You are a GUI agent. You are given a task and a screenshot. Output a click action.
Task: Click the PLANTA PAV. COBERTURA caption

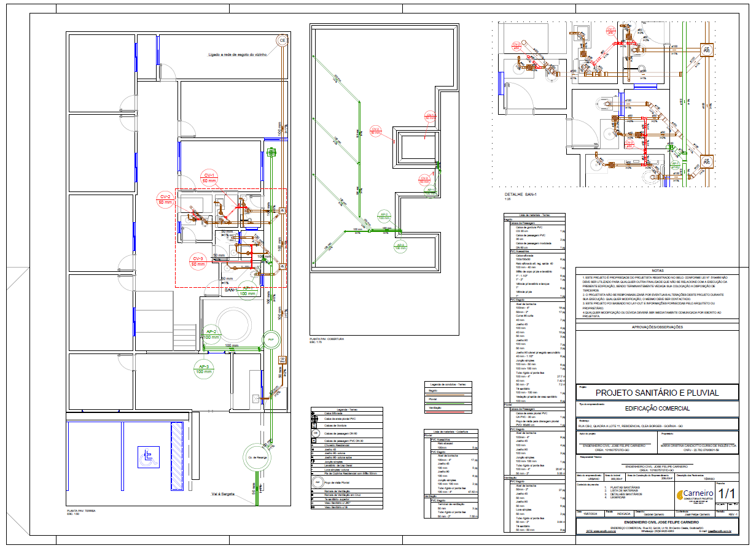(x=327, y=339)
